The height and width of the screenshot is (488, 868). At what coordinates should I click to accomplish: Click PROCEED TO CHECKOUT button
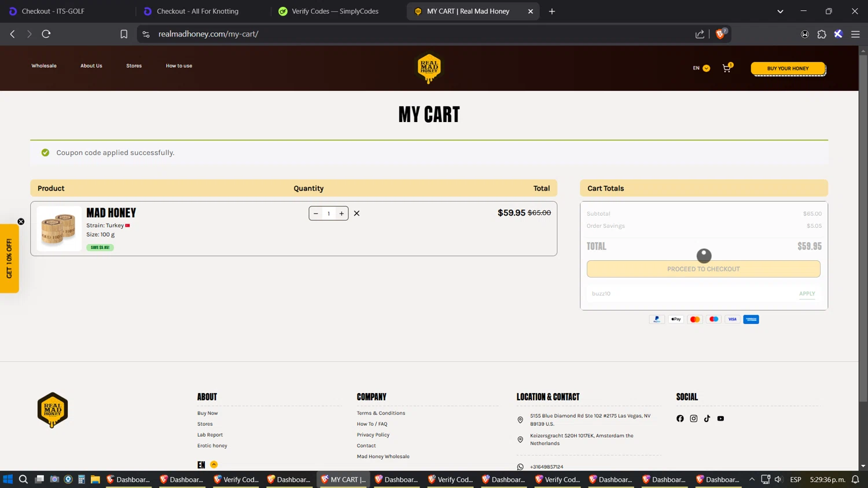coord(703,269)
